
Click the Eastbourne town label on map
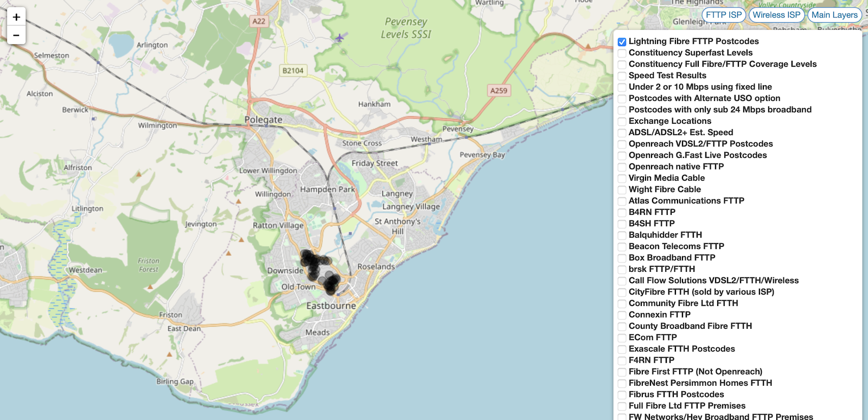[x=331, y=306]
